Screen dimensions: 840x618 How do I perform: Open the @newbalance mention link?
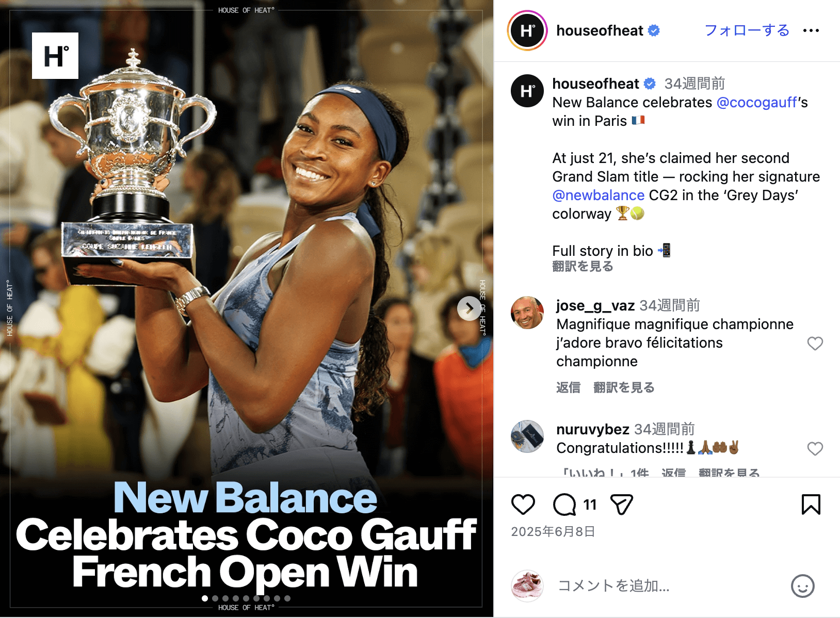click(x=598, y=195)
